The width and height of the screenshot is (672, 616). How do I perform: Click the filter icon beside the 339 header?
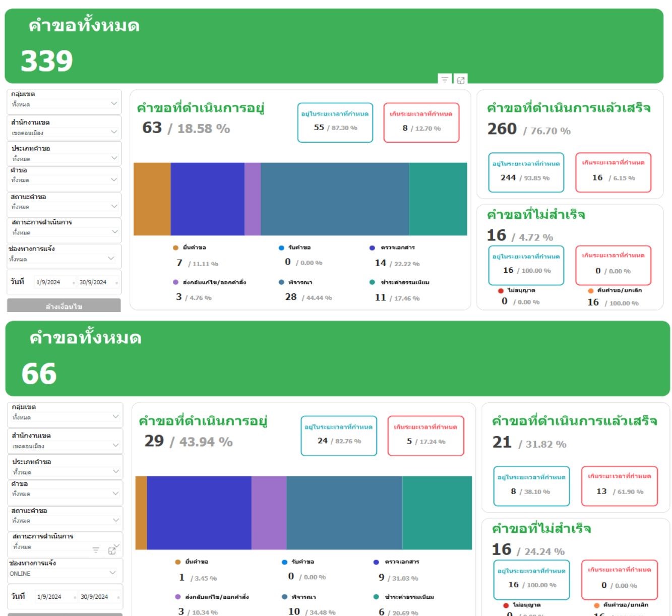[444, 80]
